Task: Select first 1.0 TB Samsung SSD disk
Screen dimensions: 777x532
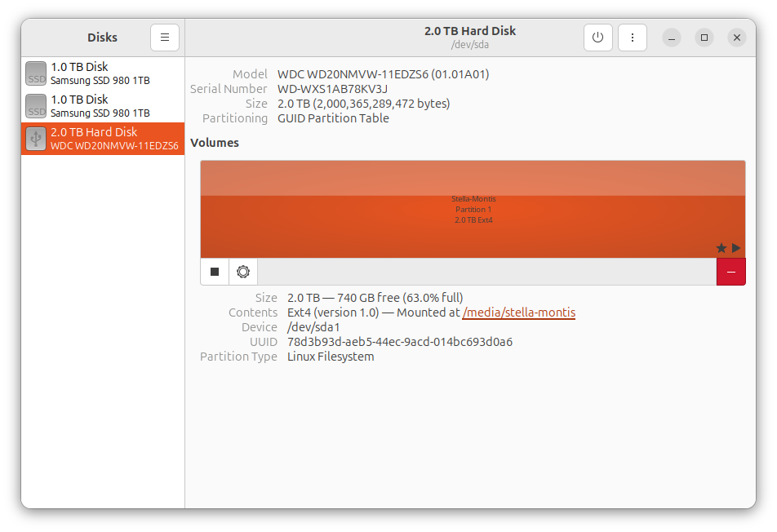Action: [103, 73]
